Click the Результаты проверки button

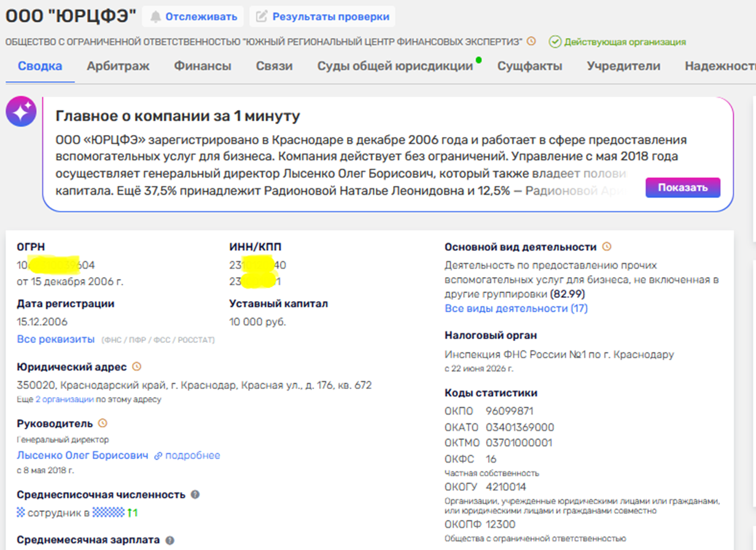coord(322,17)
